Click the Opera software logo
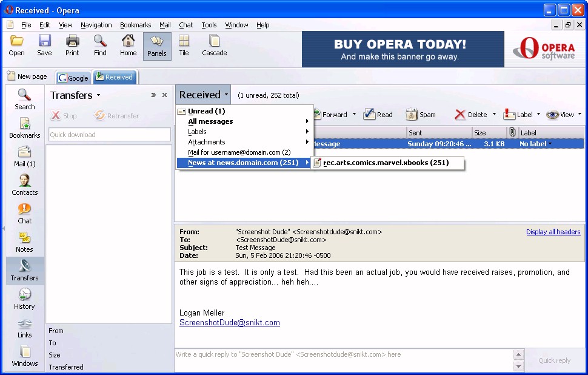The width and height of the screenshot is (588, 375). (x=544, y=49)
